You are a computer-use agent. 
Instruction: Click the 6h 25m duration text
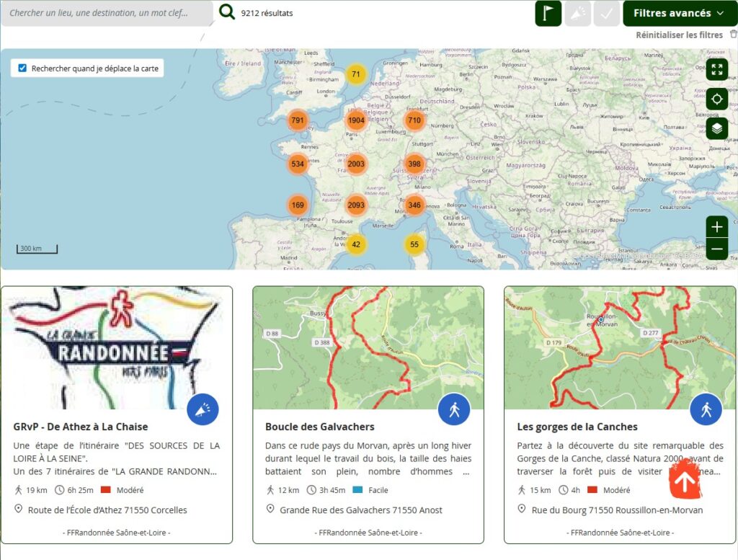[81, 490]
